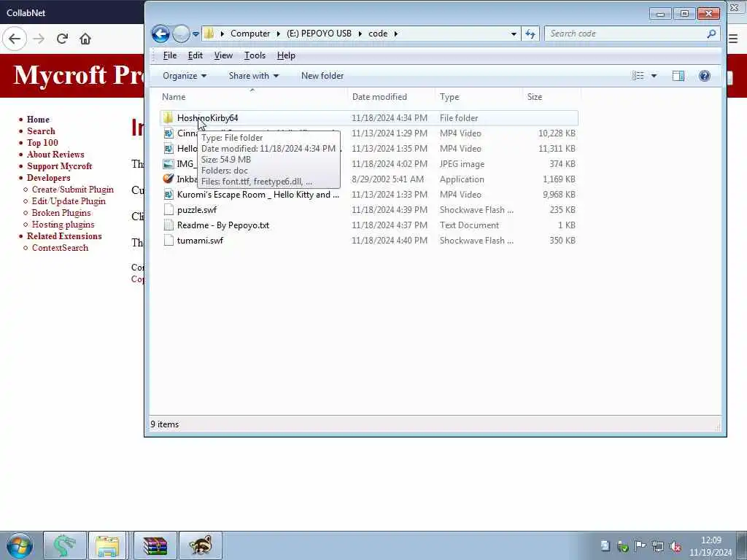
Task: Click the Inkba application icon
Action: tap(169, 179)
